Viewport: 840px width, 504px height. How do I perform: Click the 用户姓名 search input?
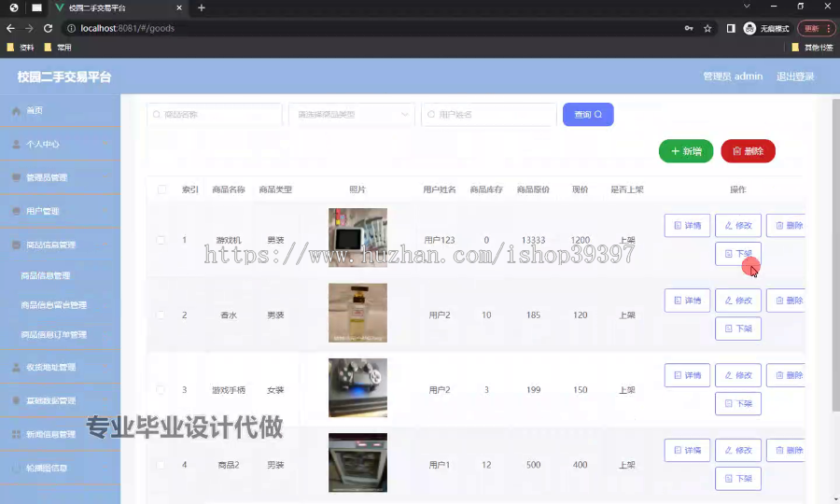click(x=488, y=115)
